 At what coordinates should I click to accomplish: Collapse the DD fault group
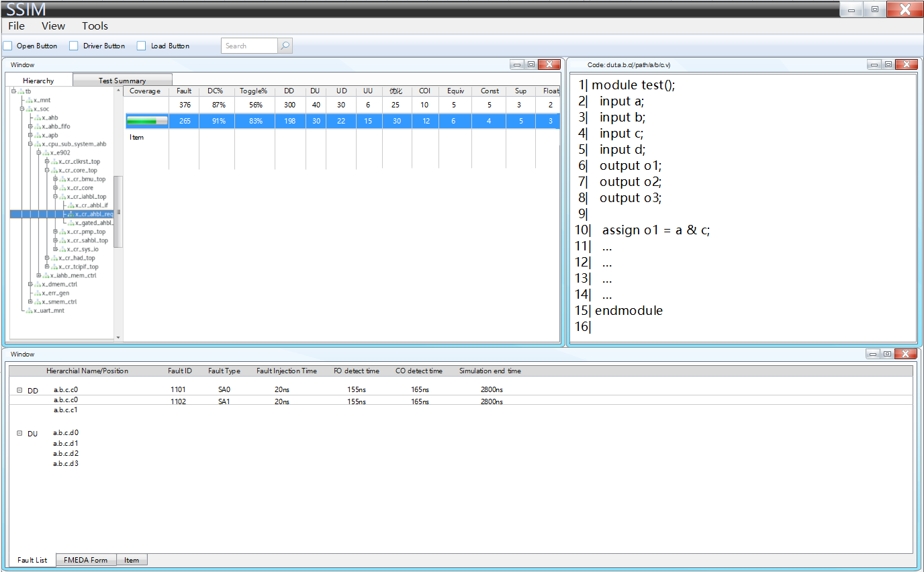pyautogui.click(x=19, y=390)
